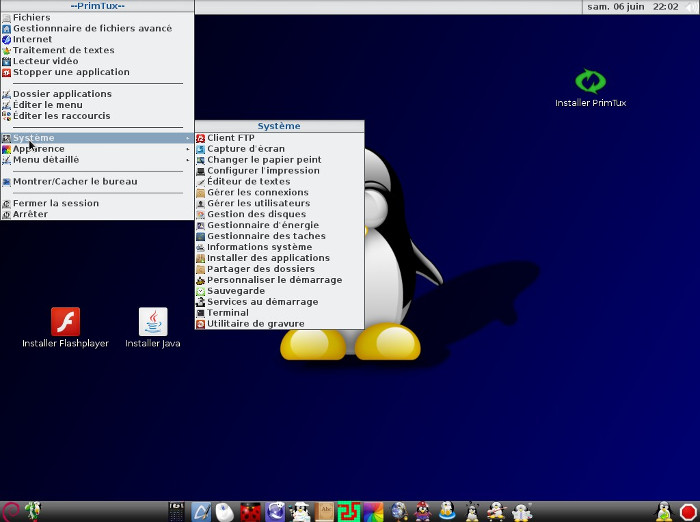The image size is (700, 522).
Task: Click Arrêter to shut down
Action: [30, 214]
